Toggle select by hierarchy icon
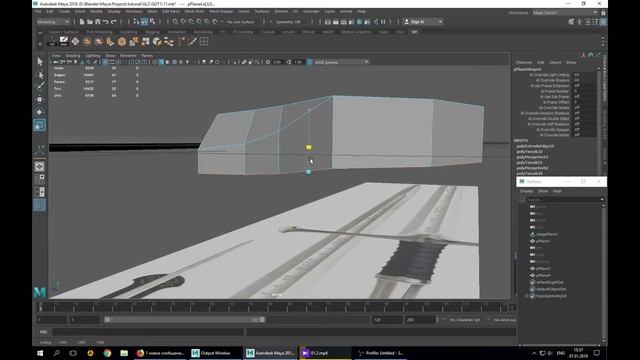640x360 pixels. 137,22
